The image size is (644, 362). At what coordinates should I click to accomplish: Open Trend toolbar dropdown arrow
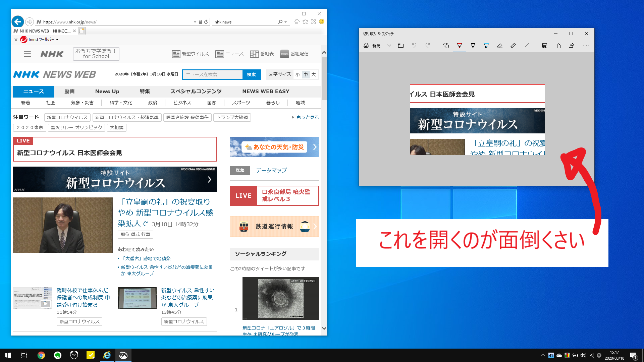click(57, 40)
